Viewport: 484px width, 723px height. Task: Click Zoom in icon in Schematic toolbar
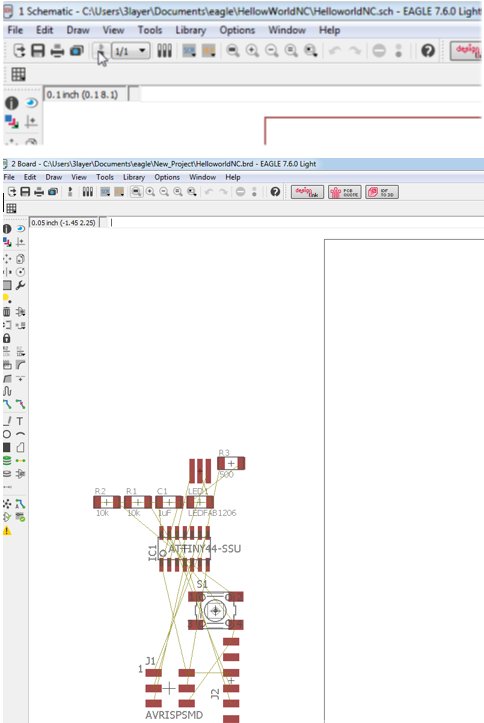(252, 50)
